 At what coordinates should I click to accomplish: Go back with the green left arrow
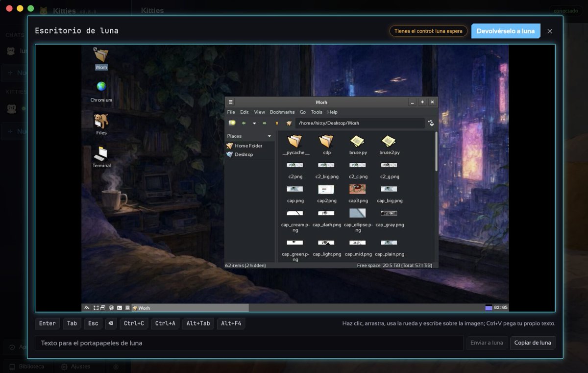tap(244, 124)
